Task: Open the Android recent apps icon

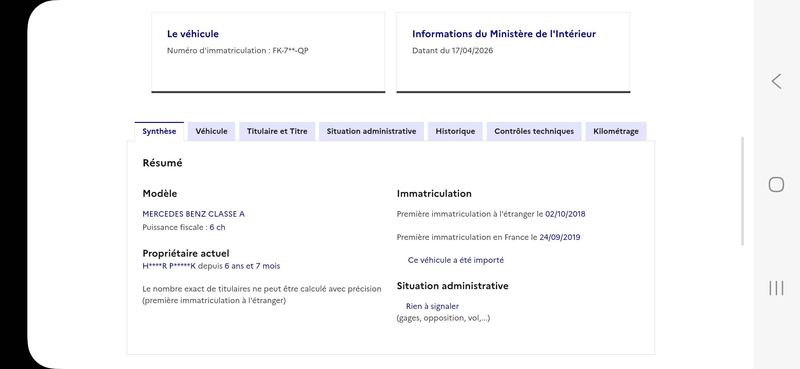Action: pyautogui.click(x=776, y=288)
